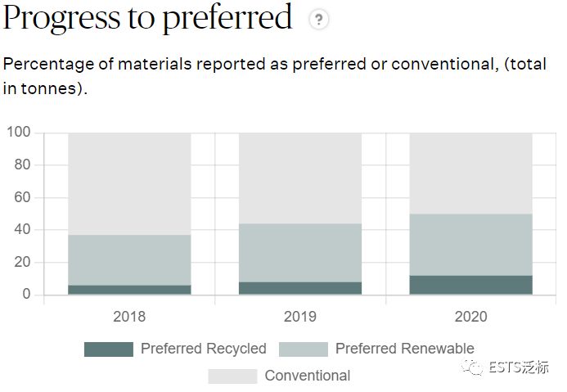The image size is (567, 392).
Task: Select the 2019 Preferred Renewable bar segment
Action: tap(300, 253)
